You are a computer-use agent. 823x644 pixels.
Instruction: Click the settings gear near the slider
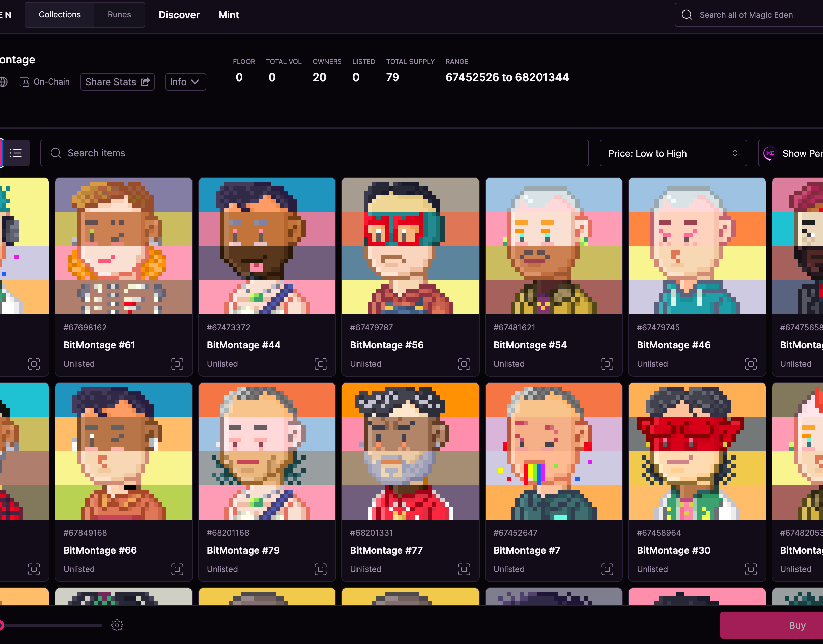click(x=117, y=625)
